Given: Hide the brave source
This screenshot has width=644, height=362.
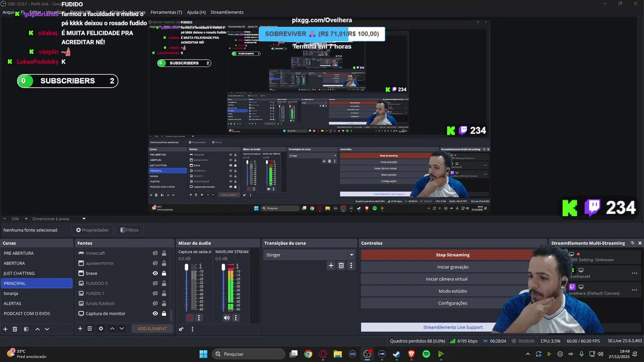Looking at the screenshot, I should (155, 273).
